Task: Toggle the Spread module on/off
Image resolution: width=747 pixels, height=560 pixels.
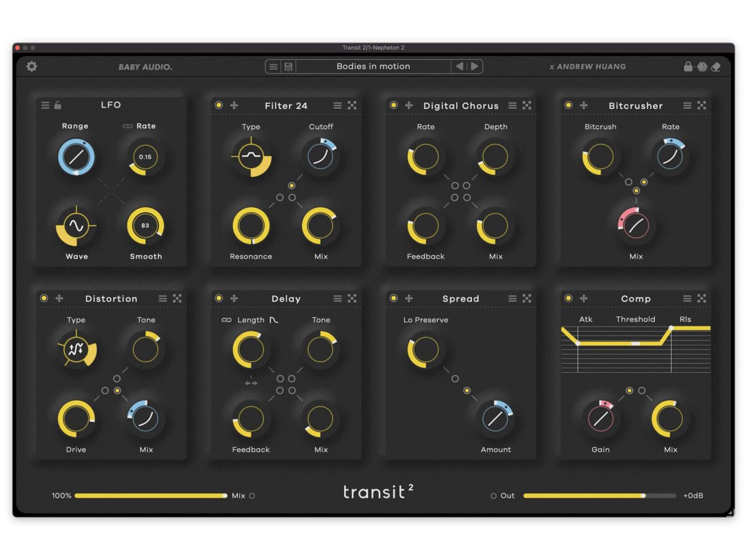Action: pyautogui.click(x=393, y=299)
